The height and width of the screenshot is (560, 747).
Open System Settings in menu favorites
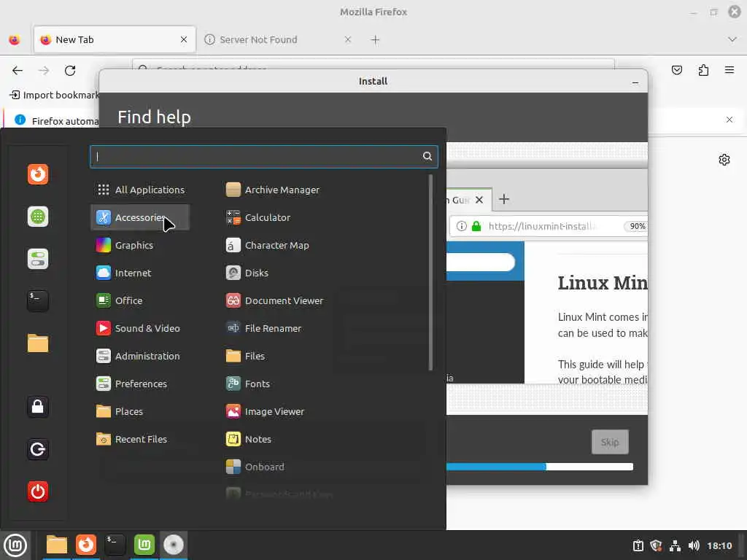pyautogui.click(x=38, y=259)
